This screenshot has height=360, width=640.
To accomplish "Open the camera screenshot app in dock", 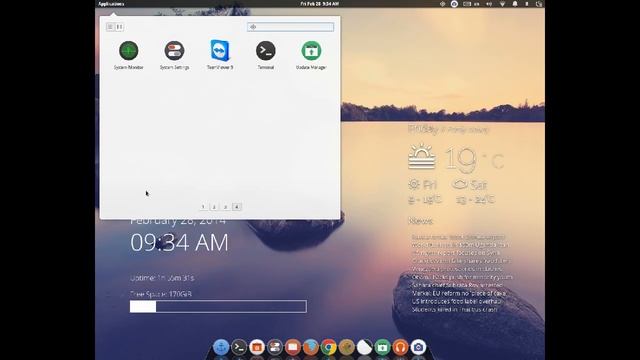I will pyautogui.click(x=418, y=347).
